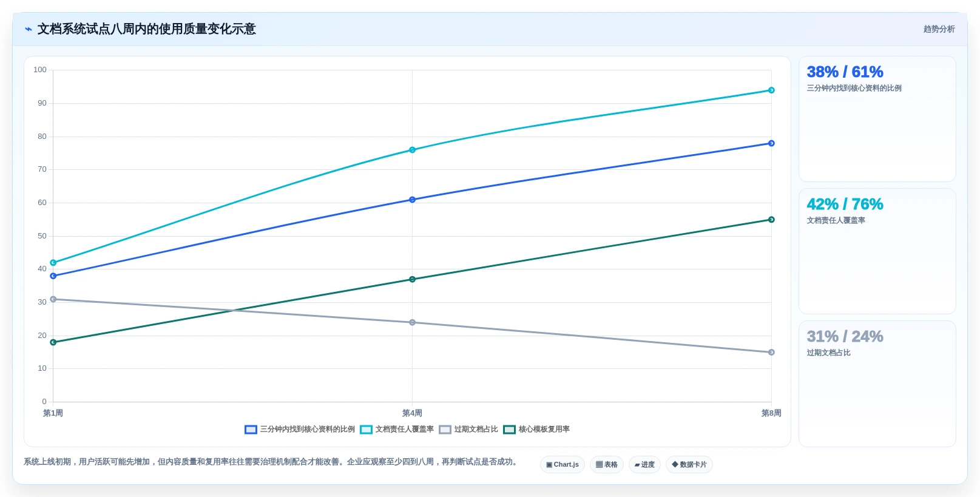Click the chart title 文档系统试点八周内的使用质量变化示意
The width and height of the screenshot is (980, 497).
click(x=146, y=29)
